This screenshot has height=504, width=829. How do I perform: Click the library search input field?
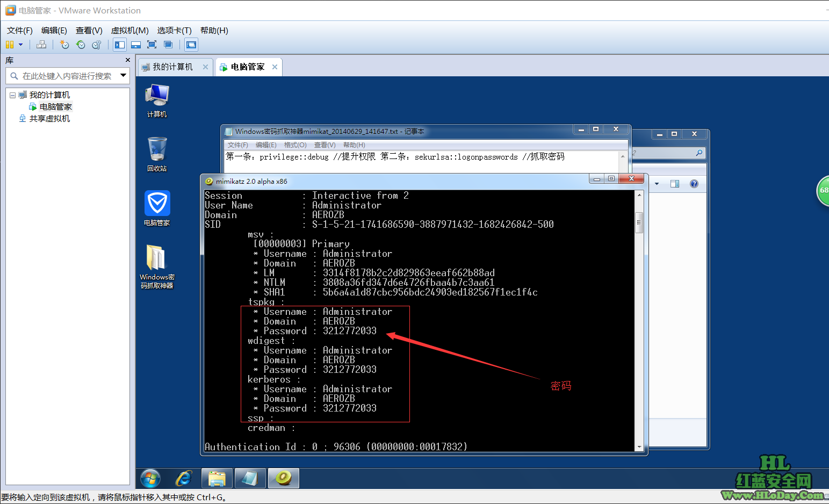tap(67, 76)
